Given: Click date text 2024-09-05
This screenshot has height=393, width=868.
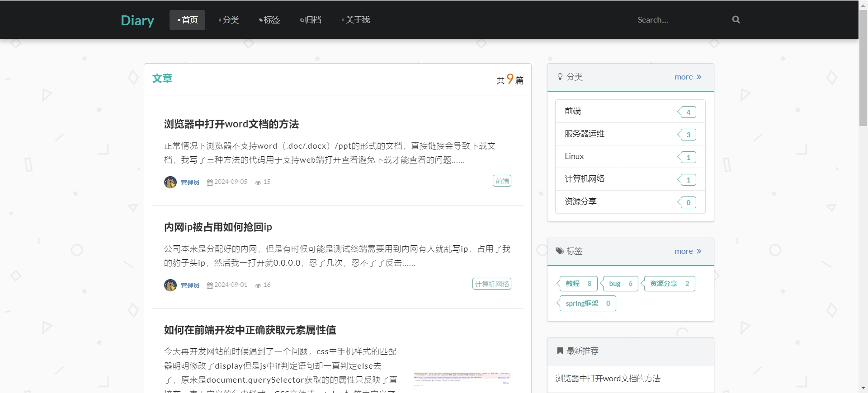Looking at the screenshot, I should 231,182.
